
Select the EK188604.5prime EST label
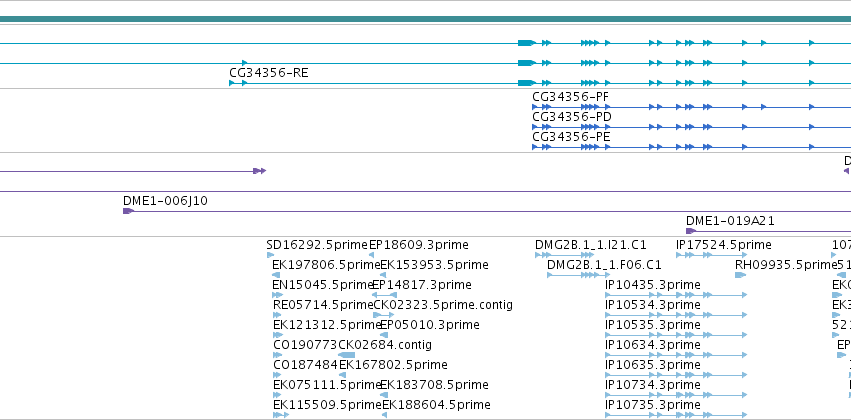coord(436,405)
